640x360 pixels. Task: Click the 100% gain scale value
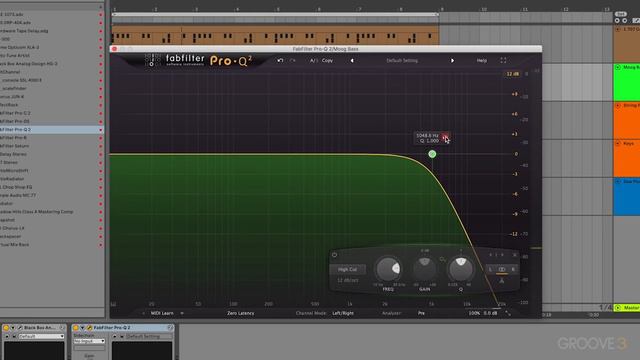[474, 313]
